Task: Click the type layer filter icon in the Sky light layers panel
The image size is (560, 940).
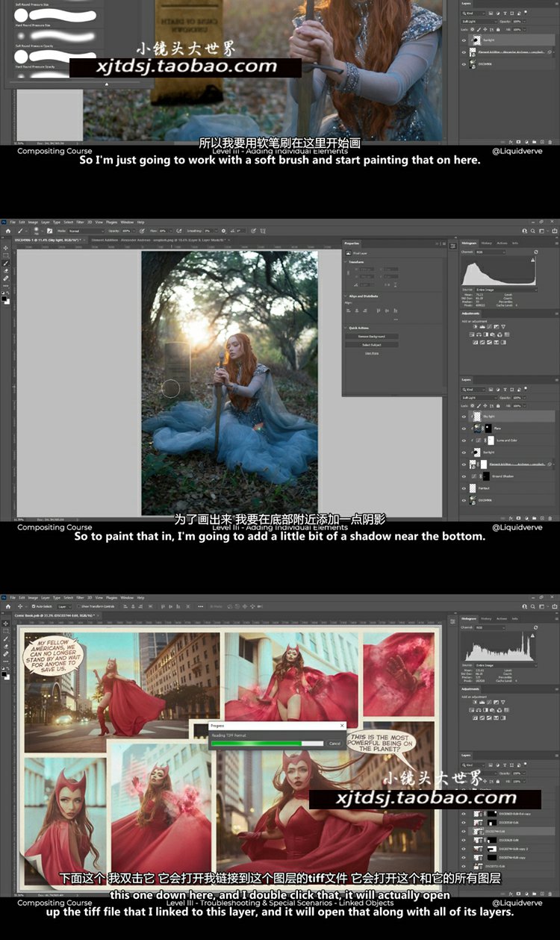Action: [x=505, y=390]
